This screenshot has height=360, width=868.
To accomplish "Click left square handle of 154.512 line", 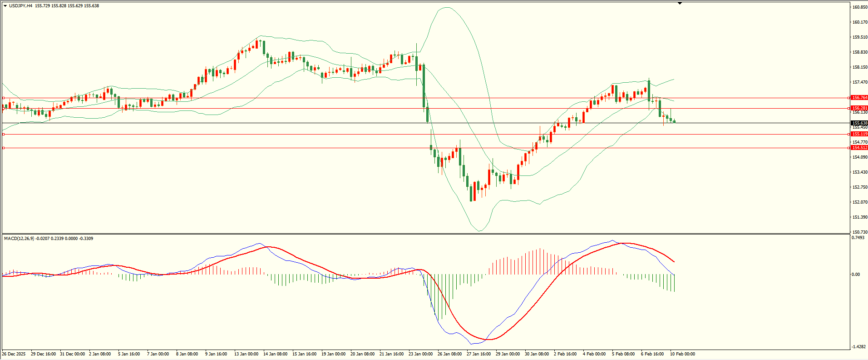I will (x=4, y=148).
